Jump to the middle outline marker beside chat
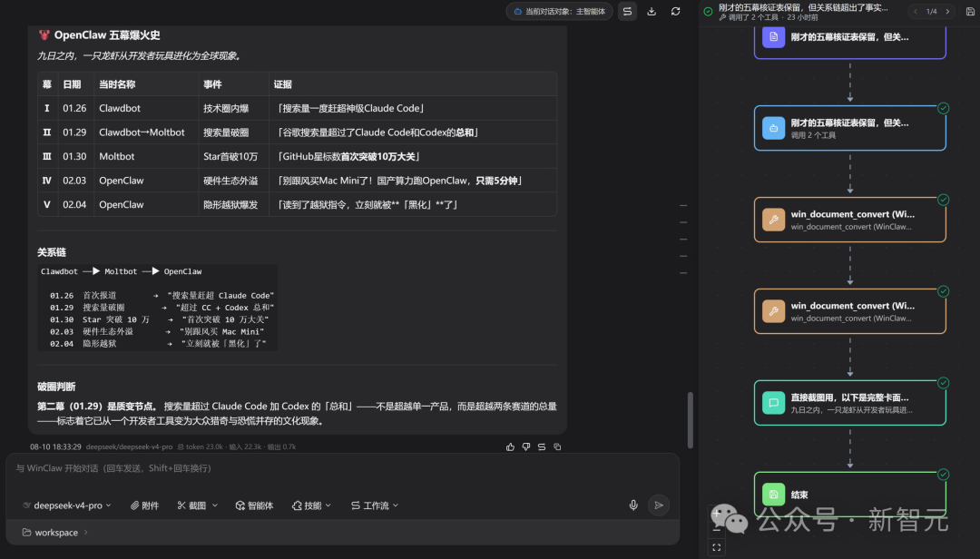 pos(683,239)
